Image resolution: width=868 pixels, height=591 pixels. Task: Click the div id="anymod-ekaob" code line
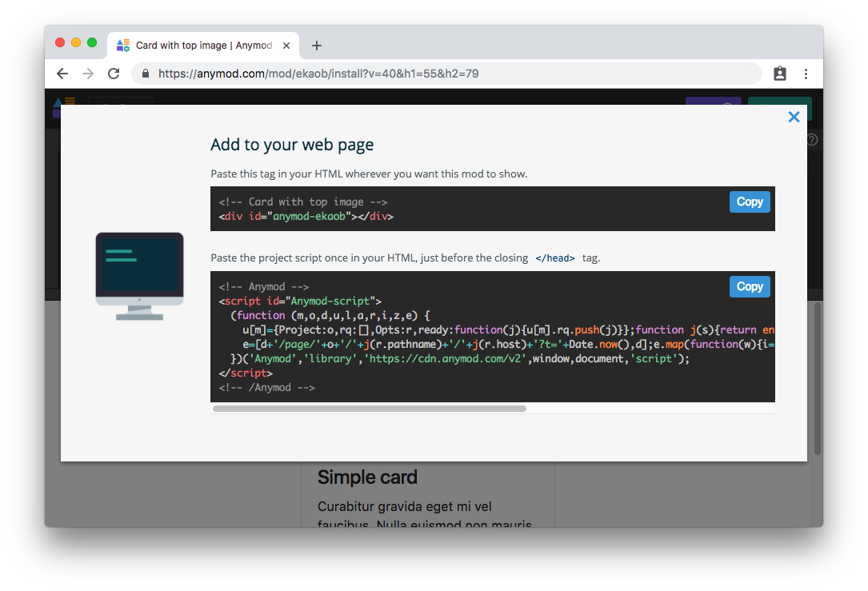(x=306, y=217)
